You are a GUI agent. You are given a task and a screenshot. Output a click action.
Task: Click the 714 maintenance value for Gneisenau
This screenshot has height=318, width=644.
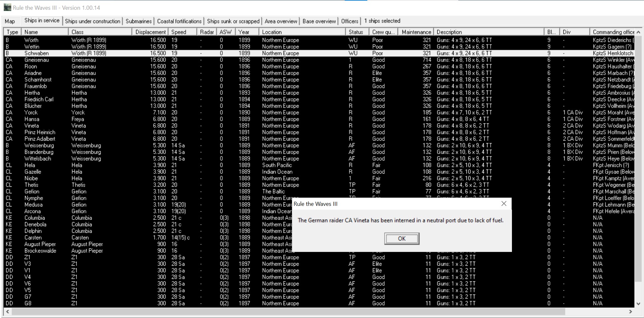tap(427, 60)
